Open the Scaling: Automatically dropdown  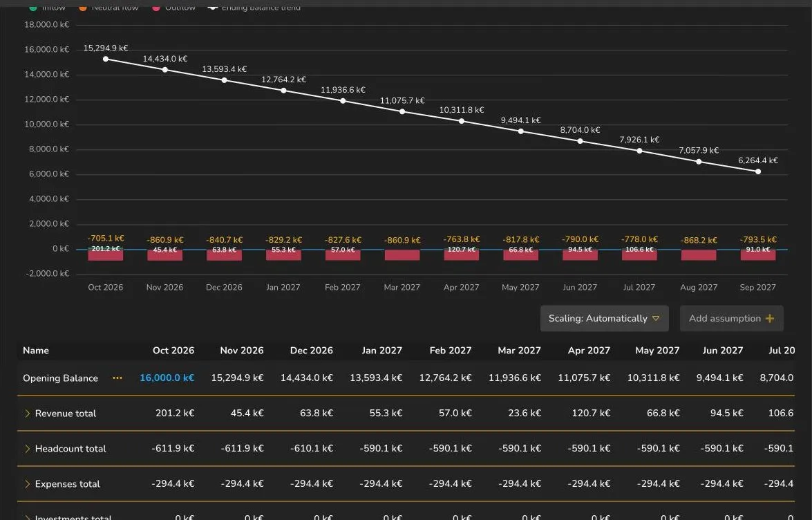(x=605, y=319)
